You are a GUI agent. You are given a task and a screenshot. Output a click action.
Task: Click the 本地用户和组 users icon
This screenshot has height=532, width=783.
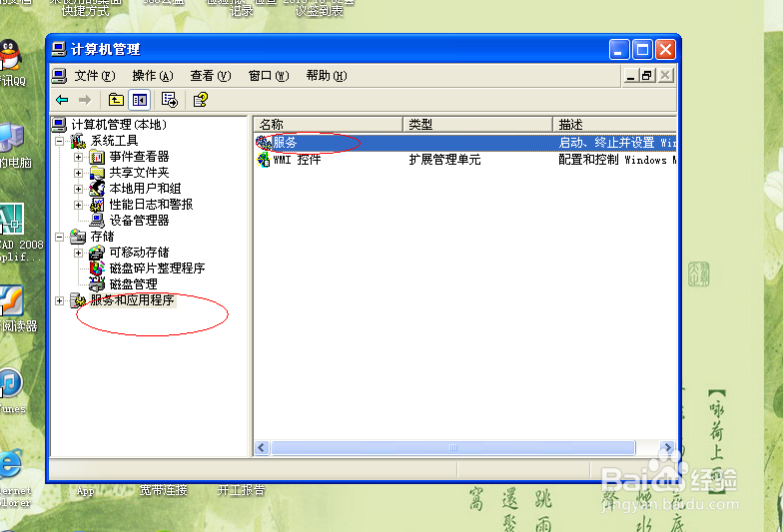tap(97, 189)
